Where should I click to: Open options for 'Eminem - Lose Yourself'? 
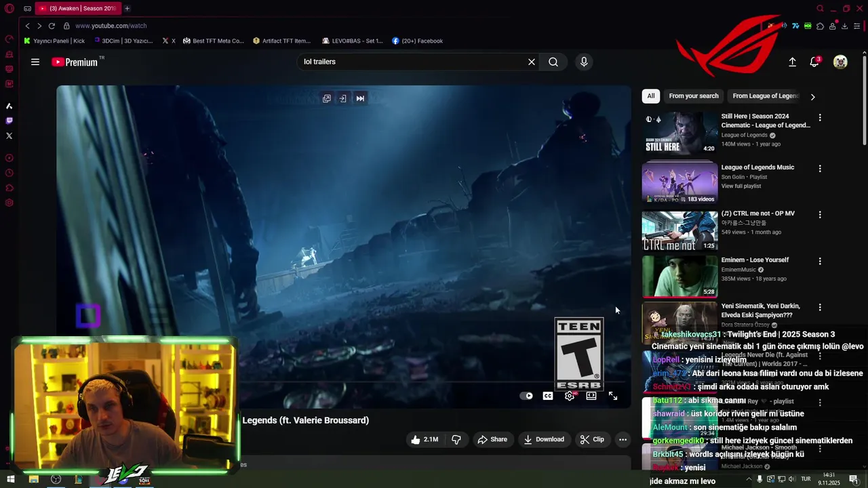(x=820, y=261)
